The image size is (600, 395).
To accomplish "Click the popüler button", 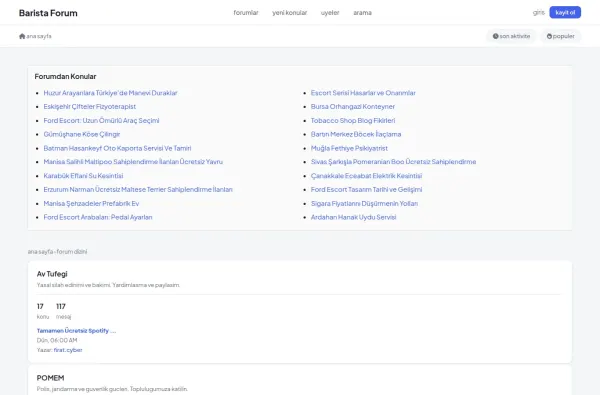I will click(561, 36).
